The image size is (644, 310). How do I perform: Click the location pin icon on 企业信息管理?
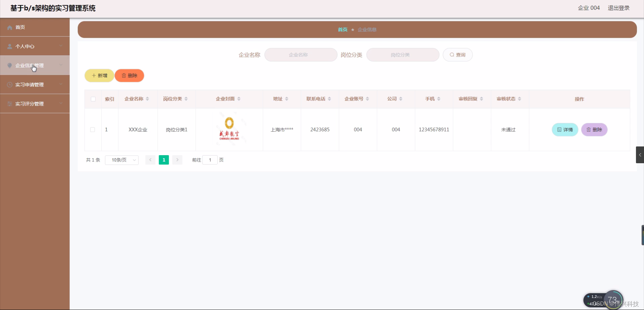pos(9,65)
